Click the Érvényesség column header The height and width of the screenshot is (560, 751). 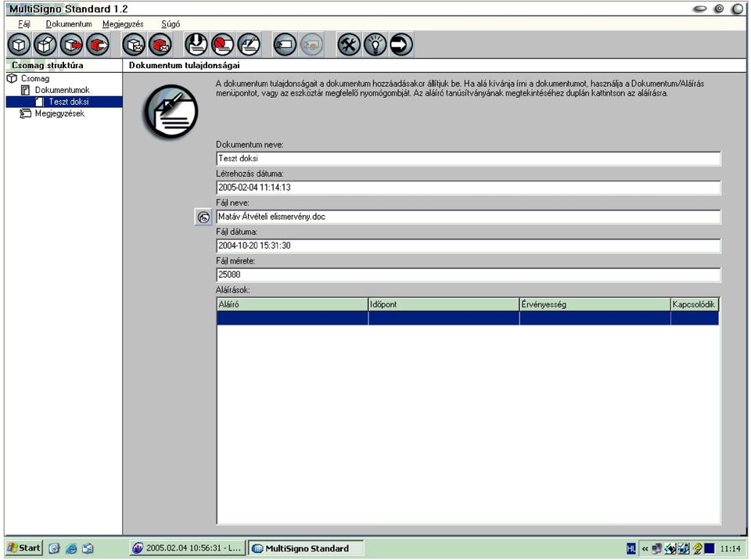click(x=595, y=305)
